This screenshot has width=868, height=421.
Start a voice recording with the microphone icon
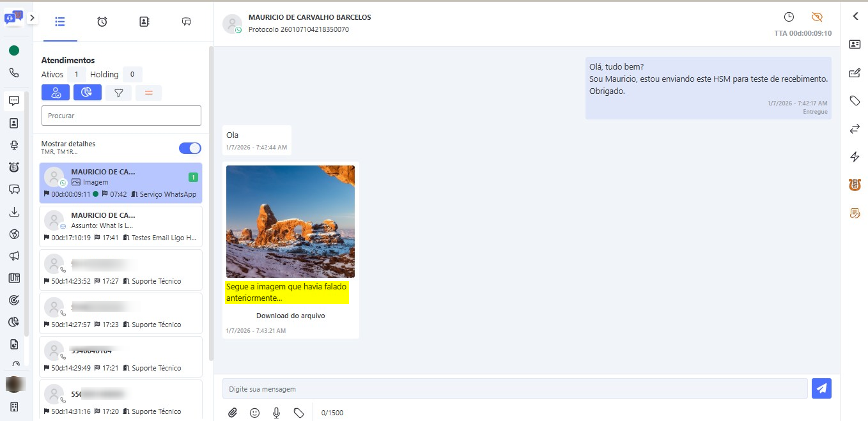pyautogui.click(x=276, y=413)
